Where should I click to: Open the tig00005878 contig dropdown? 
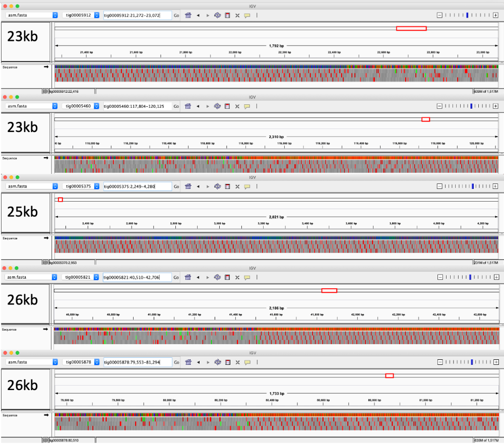click(x=81, y=362)
